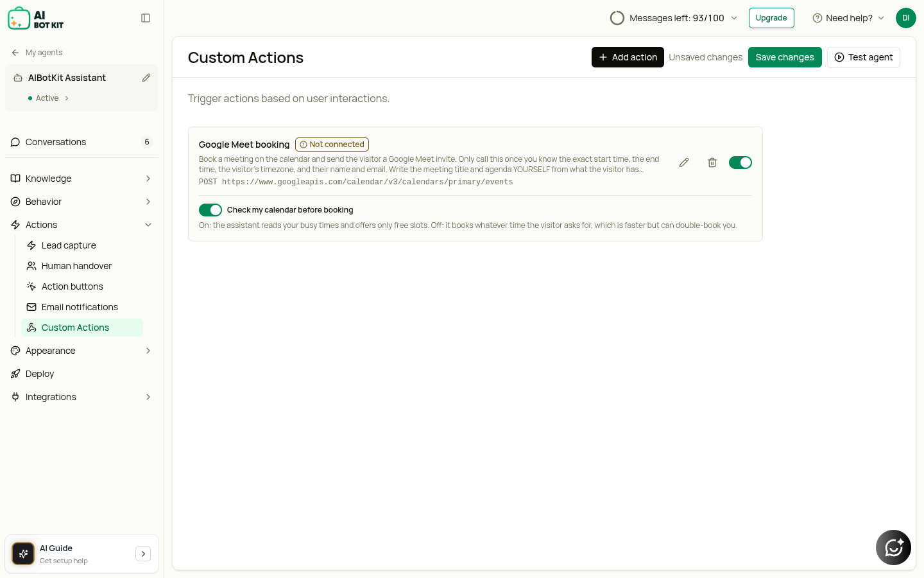Viewport: 924px width, 578px height.
Task: Click the AI Guide sparkle icon
Action: point(24,554)
